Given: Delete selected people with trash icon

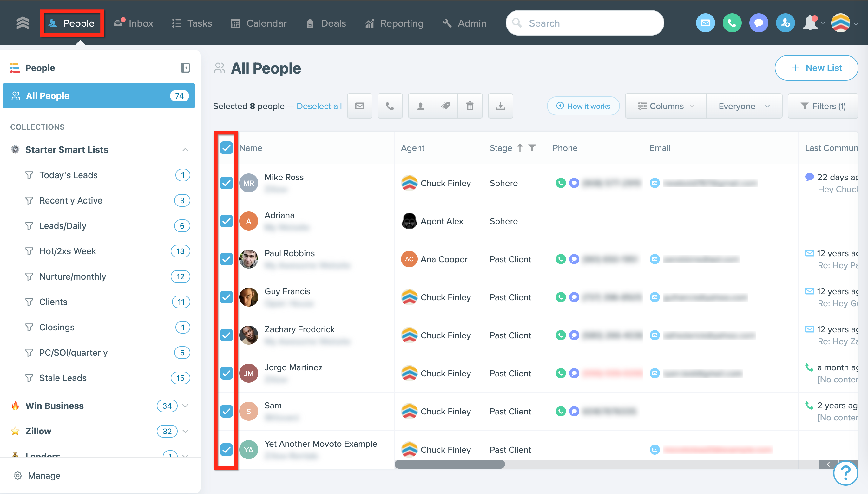Looking at the screenshot, I should pyautogui.click(x=470, y=106).
